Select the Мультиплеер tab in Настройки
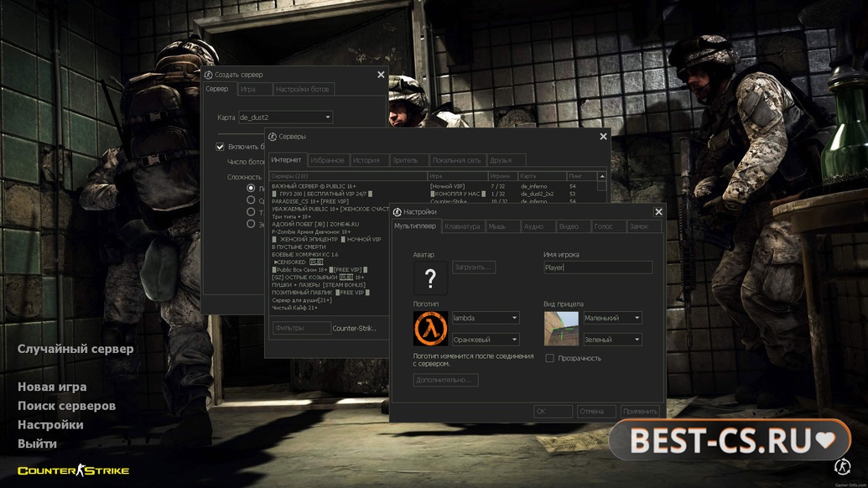This screenshot has height=488, width=868. click(415, 226)
